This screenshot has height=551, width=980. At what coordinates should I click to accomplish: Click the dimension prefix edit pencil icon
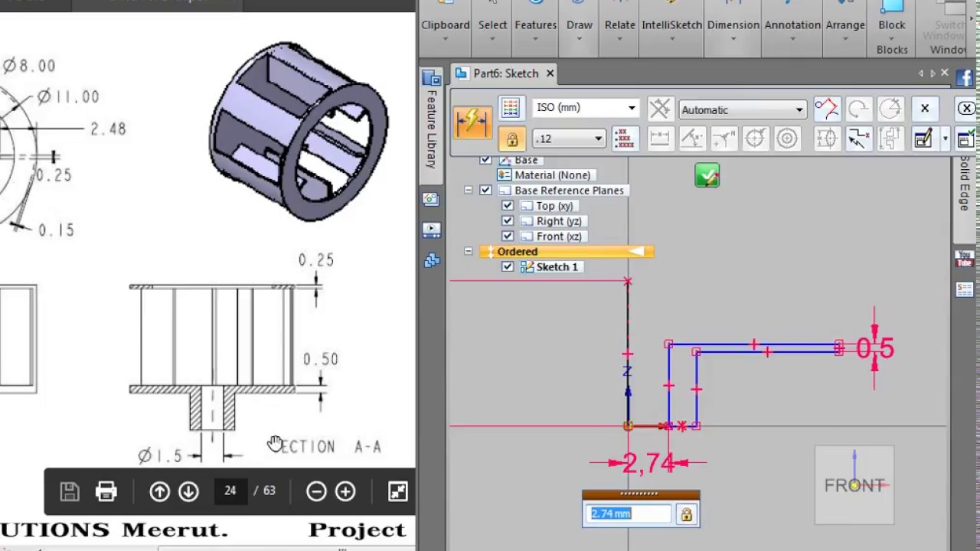pyautogui.click(x=924, y=139)
